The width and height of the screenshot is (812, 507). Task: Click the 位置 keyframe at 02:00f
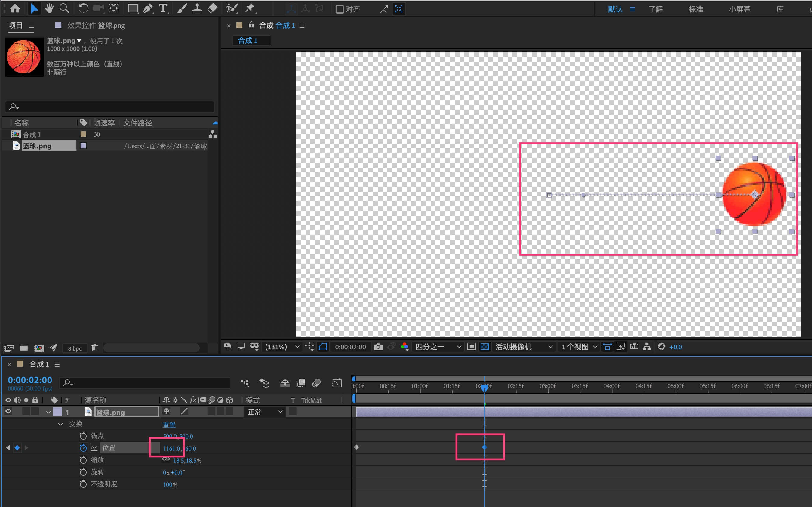pos(484,447)
